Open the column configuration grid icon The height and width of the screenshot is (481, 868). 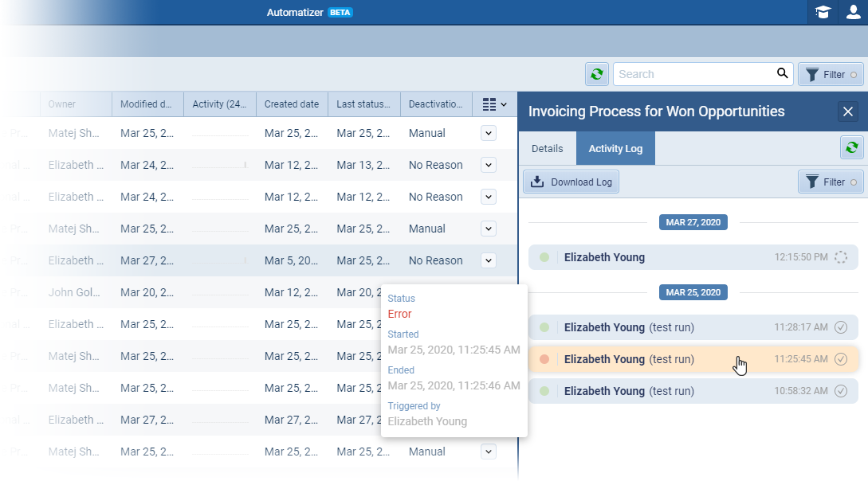pyautogui.click(x=488, y=104)
